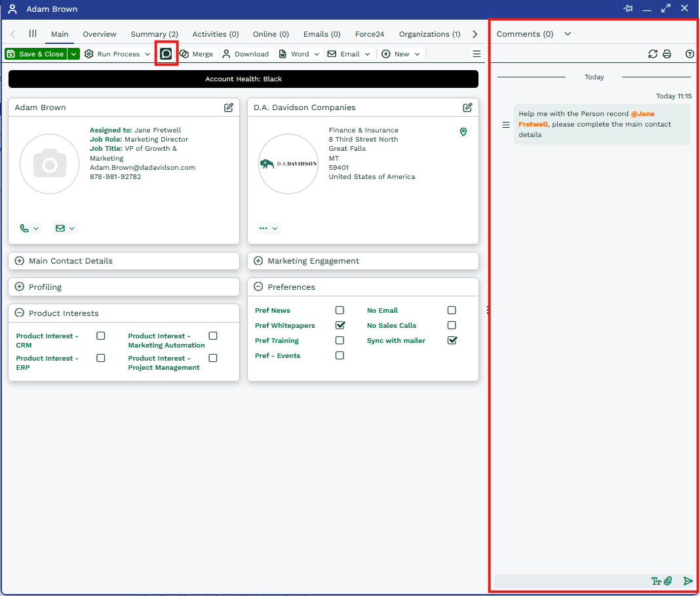Viewport: 700px width, 596px height.
Task: Collapse the Preferences section
Action: [258, 287]
